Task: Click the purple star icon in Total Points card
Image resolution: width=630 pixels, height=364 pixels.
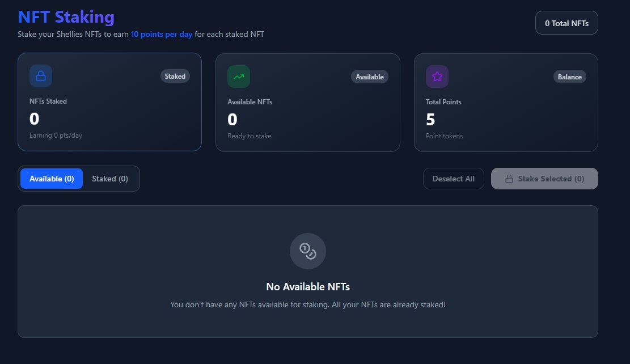Action: [x=437, y=77]
